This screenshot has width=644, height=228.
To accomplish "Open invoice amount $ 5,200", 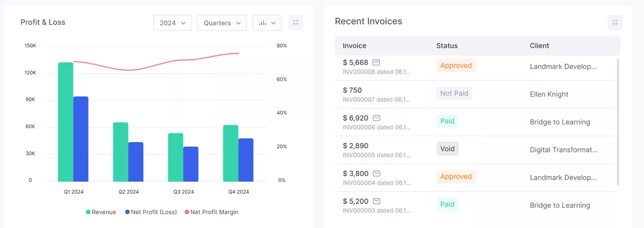I will coord(356,201).
